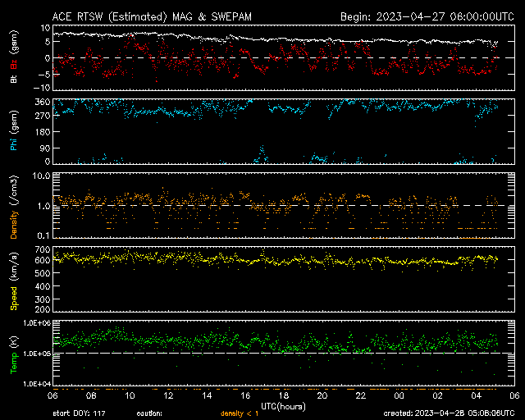Select the 00 hour tick on the time axis
525x420 pixels.
399,395
